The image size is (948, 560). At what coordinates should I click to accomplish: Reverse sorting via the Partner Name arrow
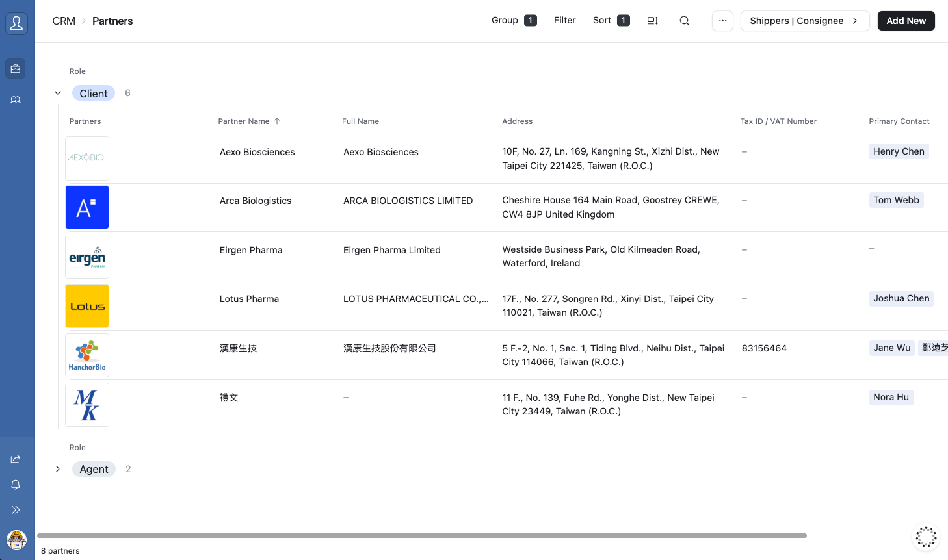pyautogui.click(x=276, y=121)
